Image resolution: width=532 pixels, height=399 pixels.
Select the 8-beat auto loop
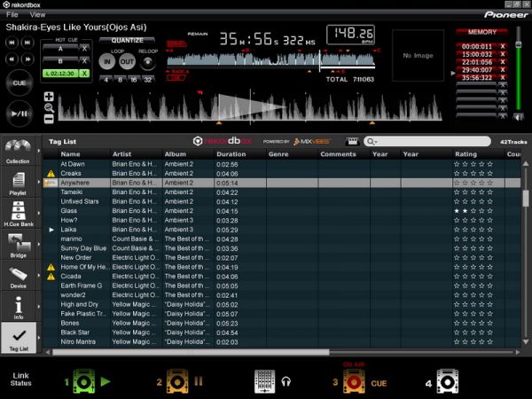click(x=120, y=80)
